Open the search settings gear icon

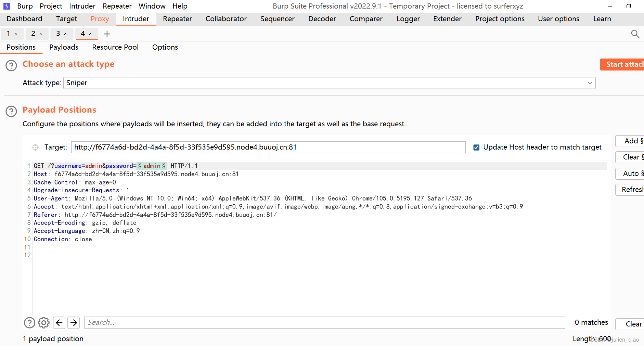pyautogui.click(x=44, y=322)
